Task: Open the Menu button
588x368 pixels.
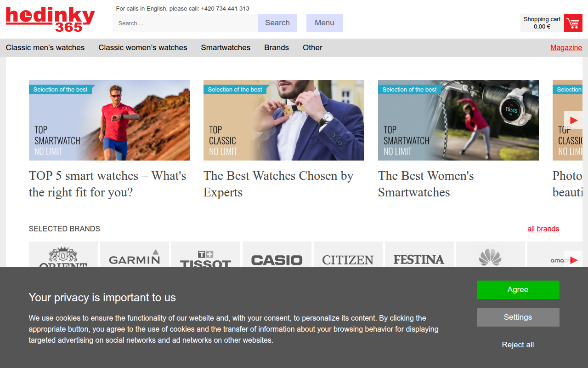Action: (325, 23)
